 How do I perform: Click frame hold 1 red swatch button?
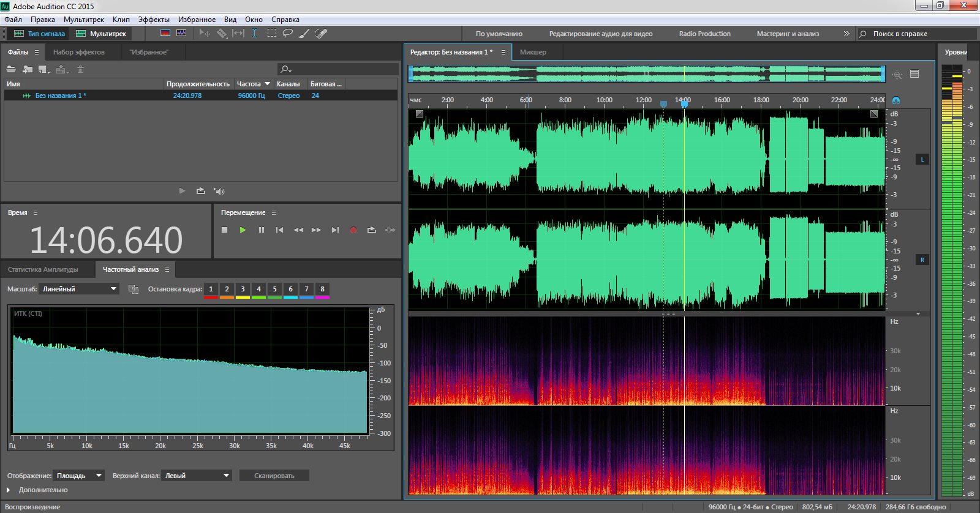(x=211, y=290)
